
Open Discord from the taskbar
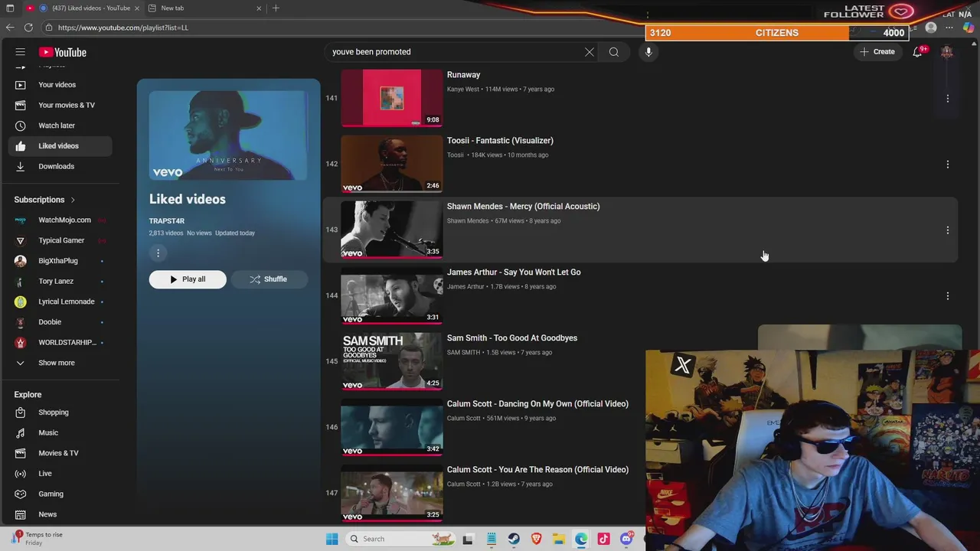[626, 539]
